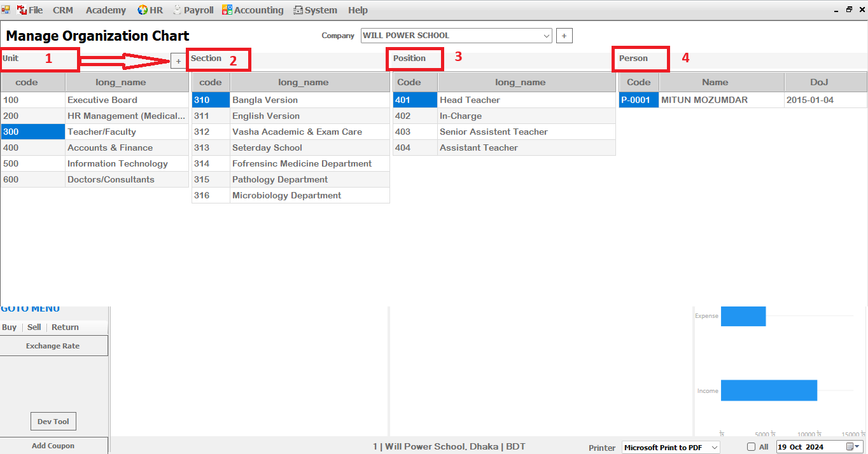Expand the Company dropdown showing WILL POWER SCHOOL
Image resolution: width=868 pixels, height=454 pixels.
[x=547, y=36]
